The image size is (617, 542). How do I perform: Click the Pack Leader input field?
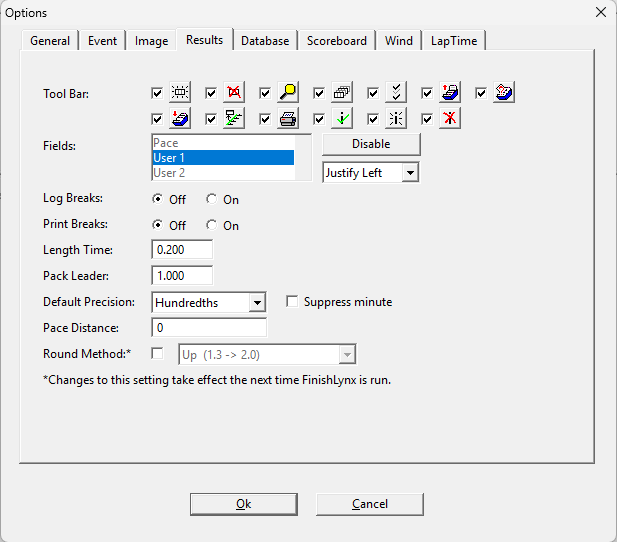182,276
